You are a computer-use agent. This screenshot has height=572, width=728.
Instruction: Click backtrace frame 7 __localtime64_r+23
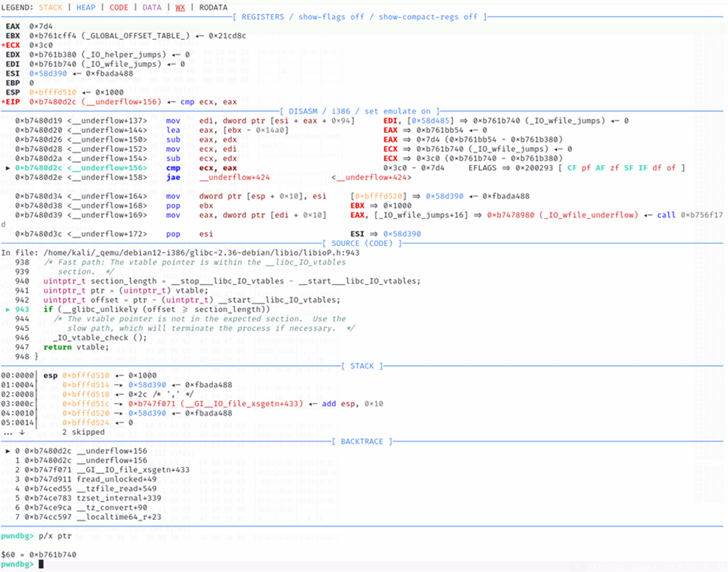click(88, 518)
